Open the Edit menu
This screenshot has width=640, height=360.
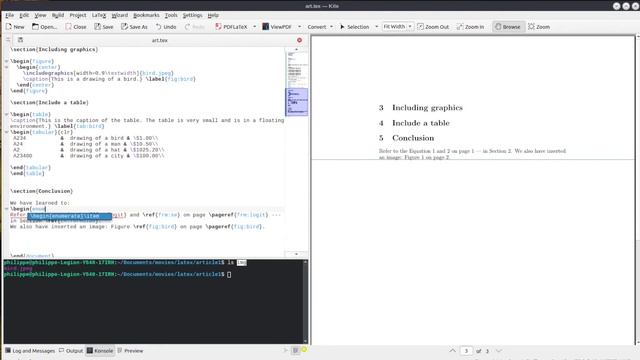(x=24, y=15)
